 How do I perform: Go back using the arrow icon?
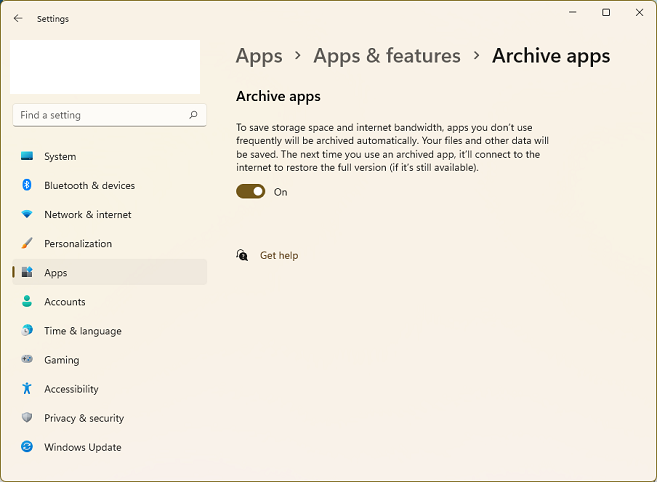click(18, 18)
